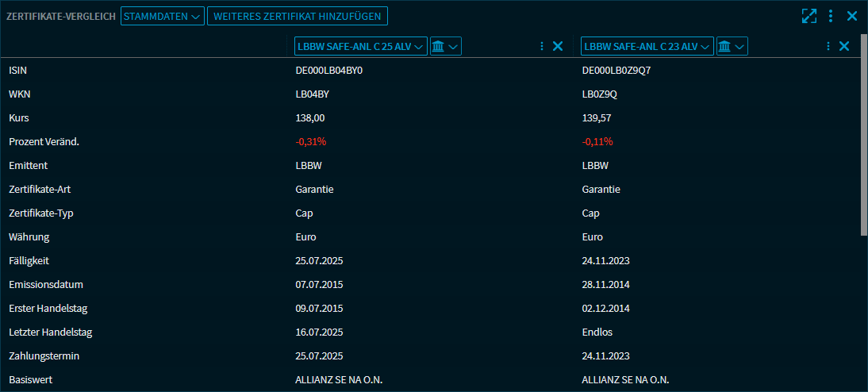Screen dimensions: 868x392
Task: Open the LBBW SAFE-ANL C 23 ALV dropdown
Action: point(647,46)
